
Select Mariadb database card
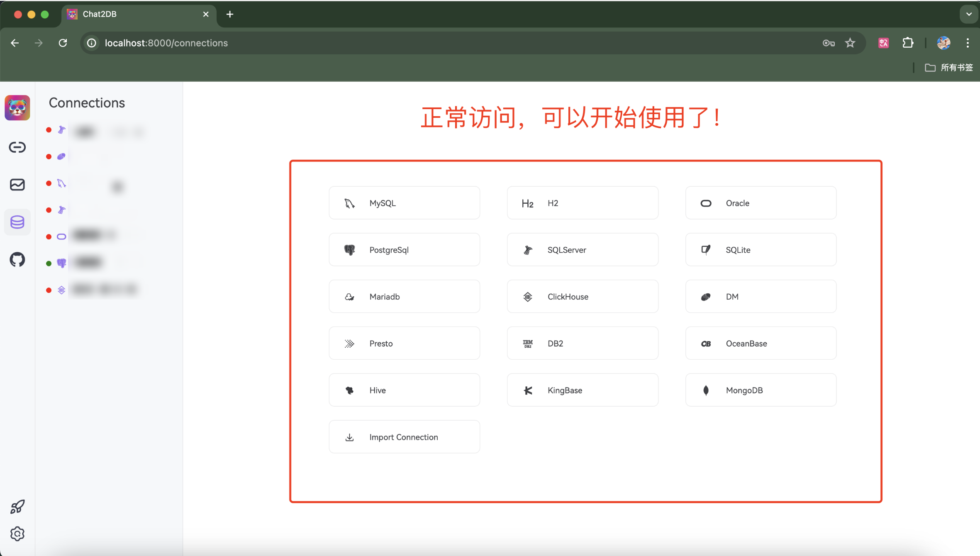point(404,296)
